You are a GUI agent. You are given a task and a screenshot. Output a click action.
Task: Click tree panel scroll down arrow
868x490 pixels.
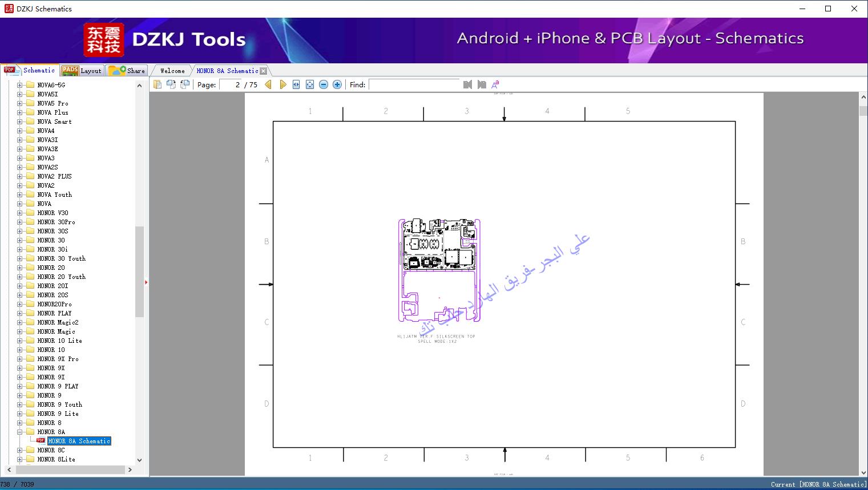[x=139, y=460]
